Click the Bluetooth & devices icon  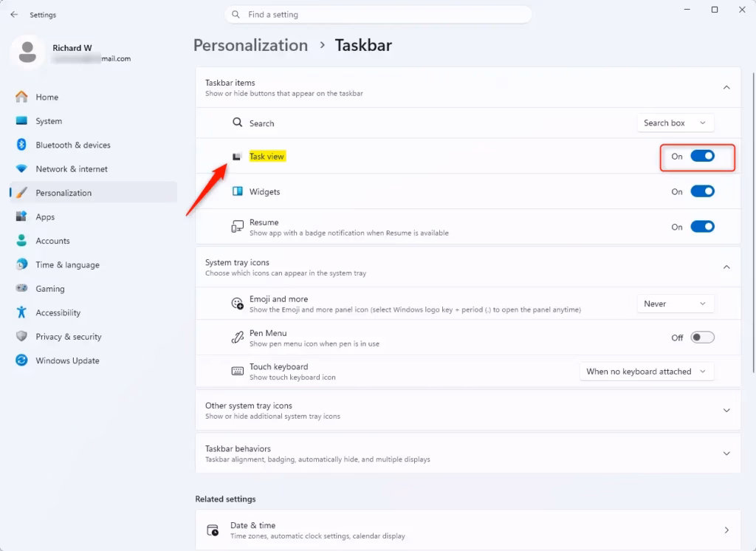pos(21,145)
